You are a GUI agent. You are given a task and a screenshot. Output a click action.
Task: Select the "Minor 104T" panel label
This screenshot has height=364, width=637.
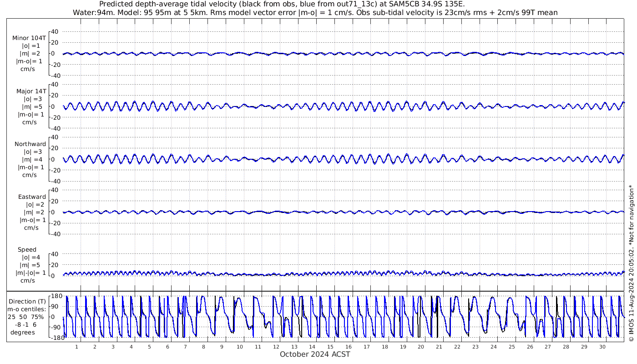[29, 38]
